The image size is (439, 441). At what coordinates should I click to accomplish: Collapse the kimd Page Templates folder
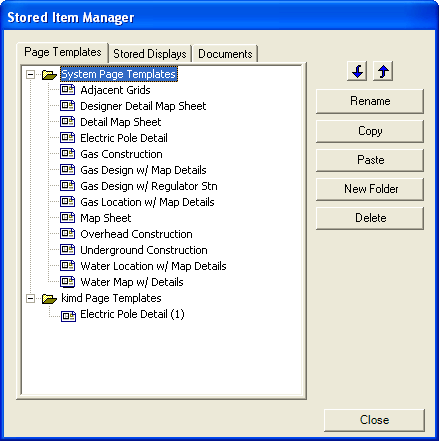(x=30, y=298)
